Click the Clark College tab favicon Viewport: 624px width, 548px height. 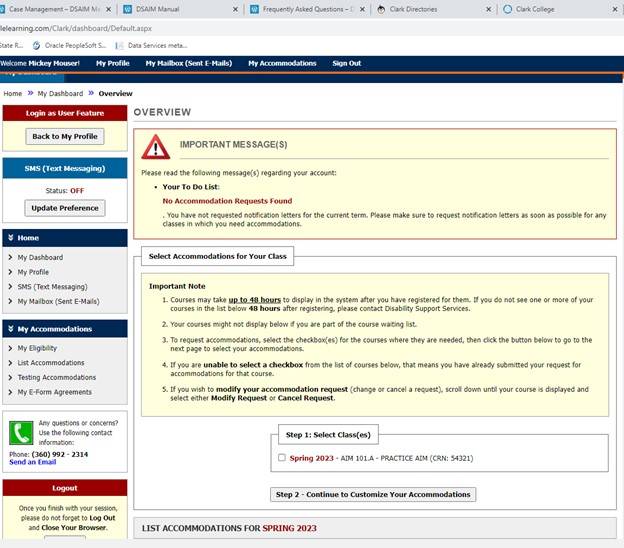tap(507, 9)
